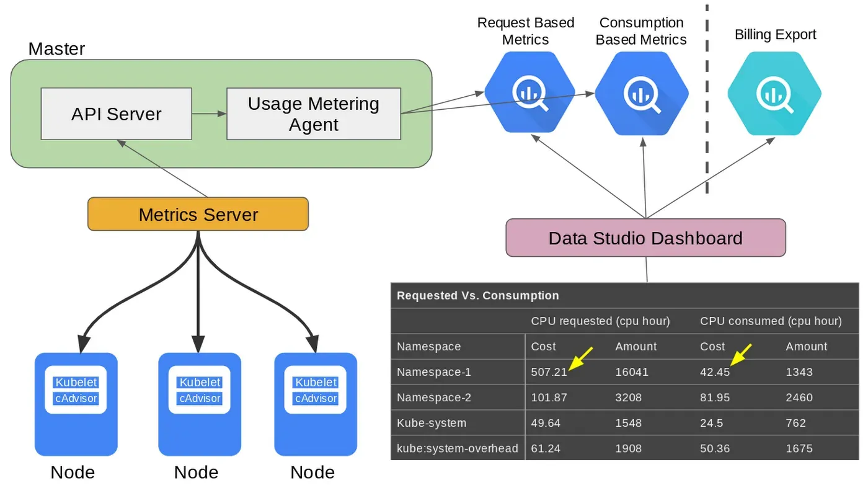Open the pink Data Studio Dashboard box
This screenshot has width=868, height=485.
coord(645,238)
